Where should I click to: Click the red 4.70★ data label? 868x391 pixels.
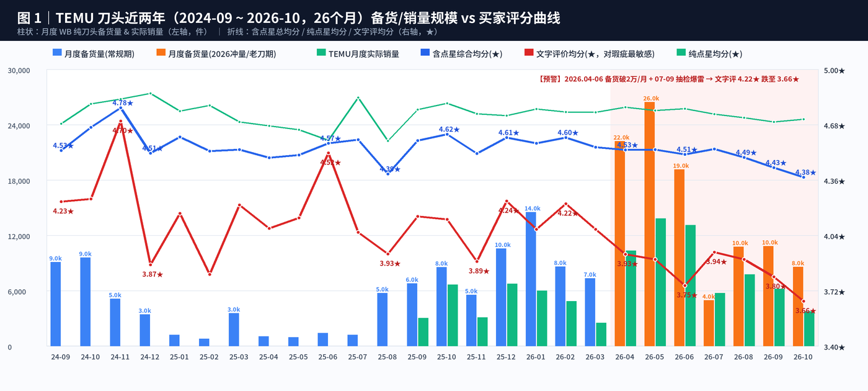pyautogui.click(x=123, y=131)
